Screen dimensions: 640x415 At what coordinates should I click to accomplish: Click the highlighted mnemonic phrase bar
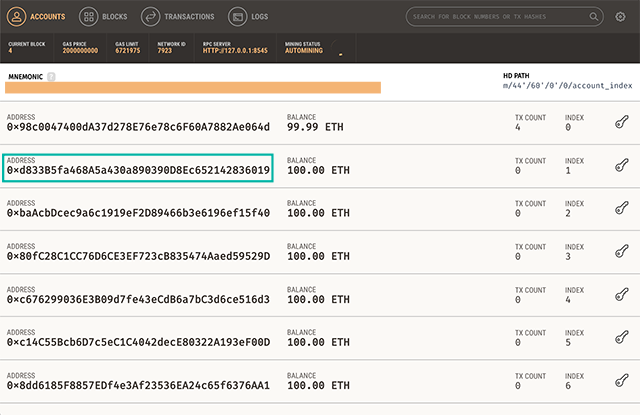click(x=194, y=88)
